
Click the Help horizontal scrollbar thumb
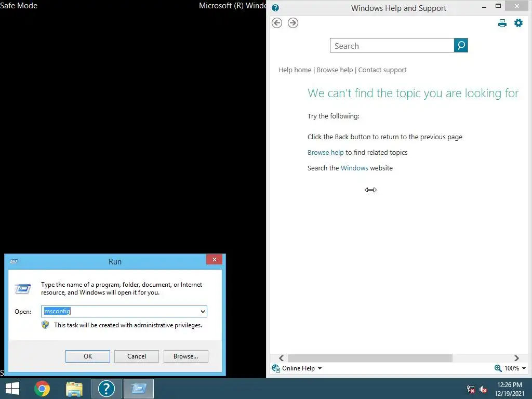click(370, 358)
